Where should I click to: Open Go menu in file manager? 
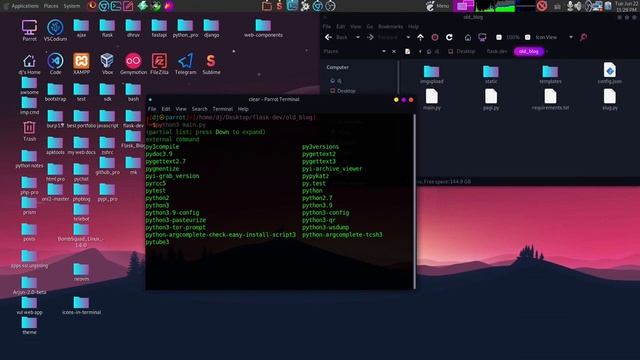[x=369, y=27]
